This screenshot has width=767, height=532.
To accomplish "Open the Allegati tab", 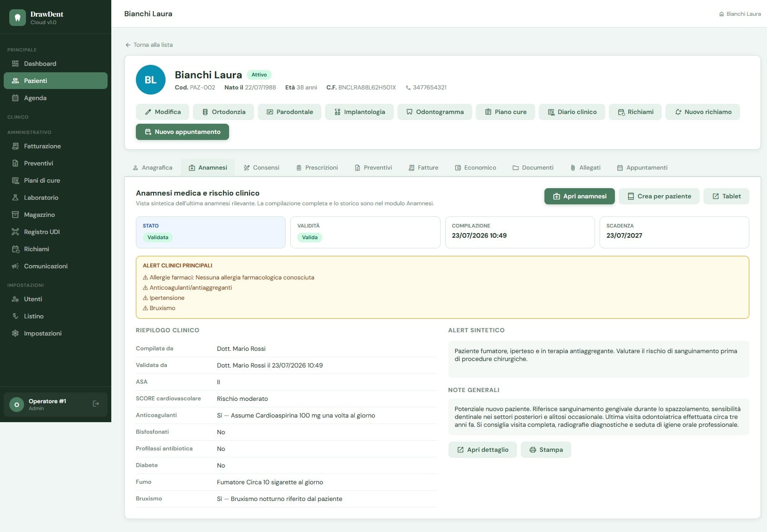I will coord(585,168).
